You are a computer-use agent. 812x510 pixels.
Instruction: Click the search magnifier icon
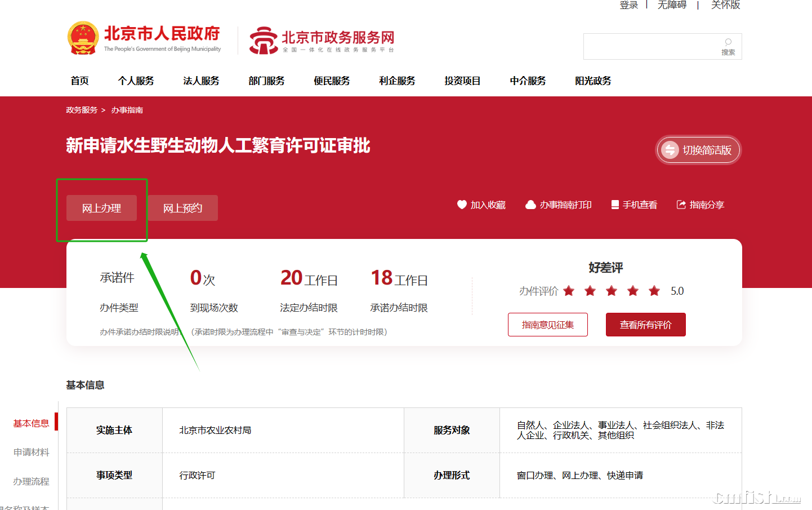click(x=728, y=42)
